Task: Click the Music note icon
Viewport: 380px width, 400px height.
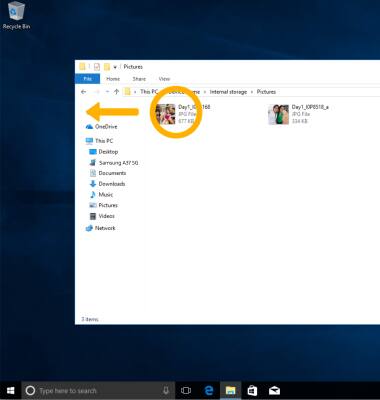Action: 93,194
